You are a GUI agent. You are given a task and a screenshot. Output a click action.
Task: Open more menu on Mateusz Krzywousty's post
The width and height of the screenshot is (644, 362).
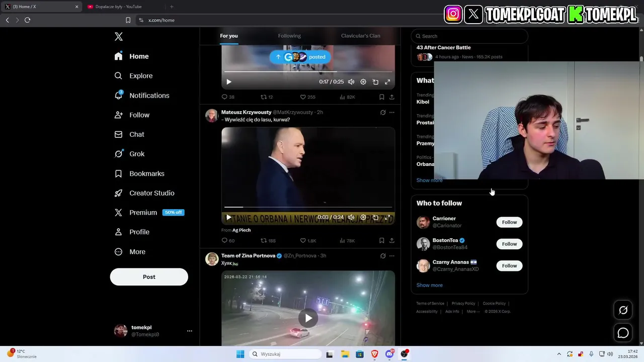pos(392,113)
